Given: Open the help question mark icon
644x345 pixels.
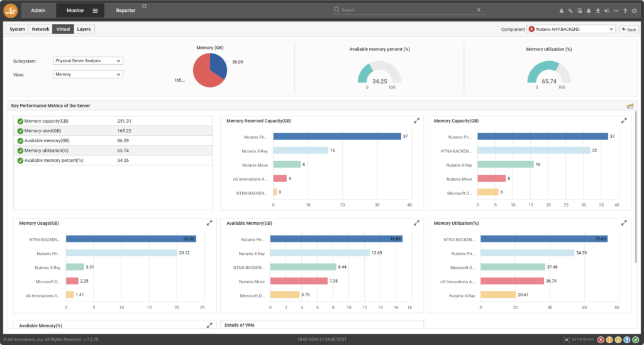Looking at the screenshot, I should click(x=625, y=11).
